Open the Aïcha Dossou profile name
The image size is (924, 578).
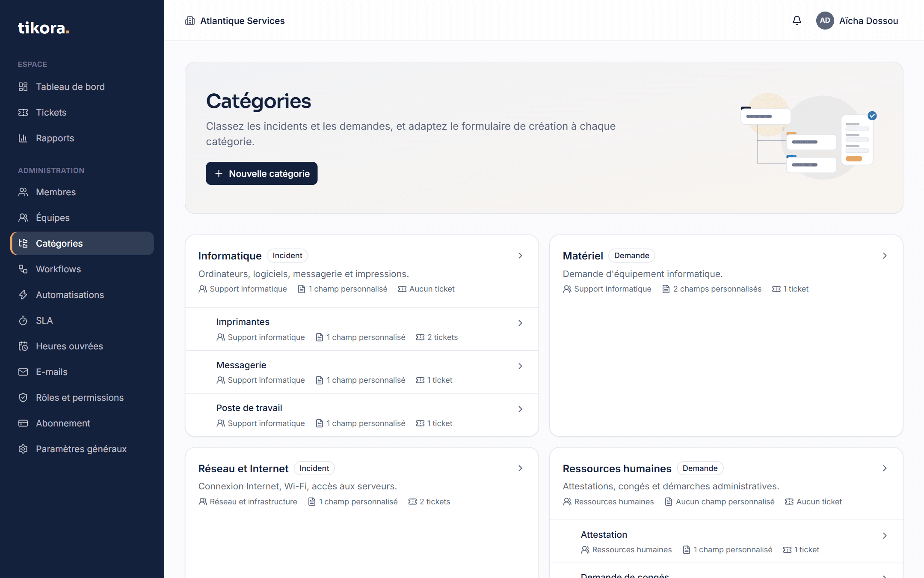click(868, 21)
